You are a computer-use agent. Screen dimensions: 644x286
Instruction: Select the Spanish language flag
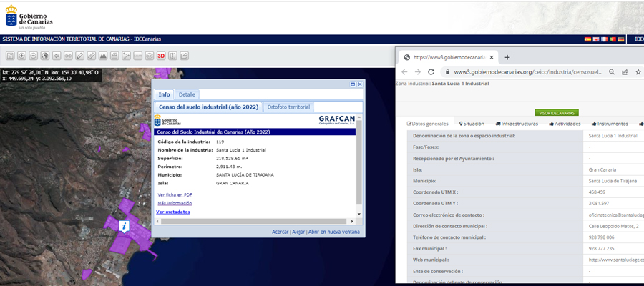point(587,39)
